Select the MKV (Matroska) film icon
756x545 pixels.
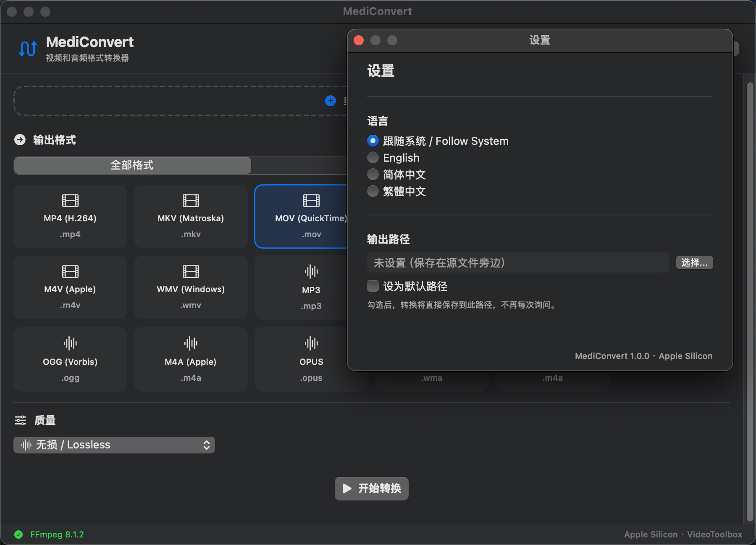pyautogui.click(x=191, y=201)
